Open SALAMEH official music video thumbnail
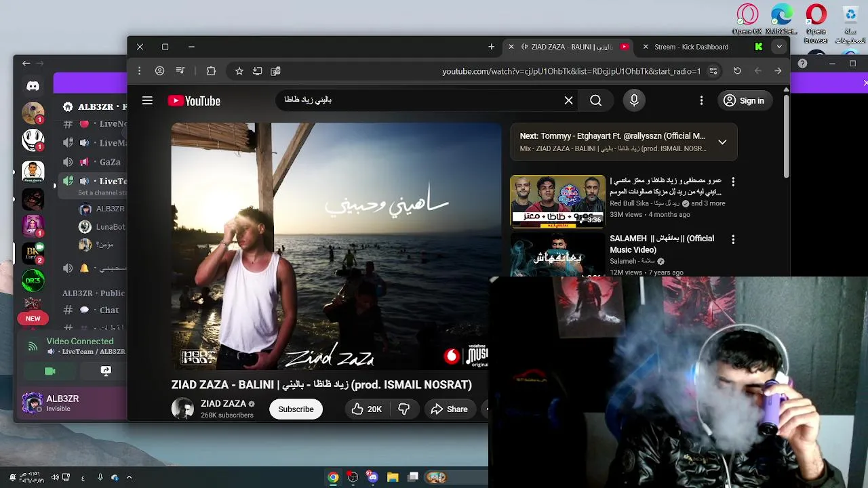Viewport: 868px width, 488px height. coord(557,254)
